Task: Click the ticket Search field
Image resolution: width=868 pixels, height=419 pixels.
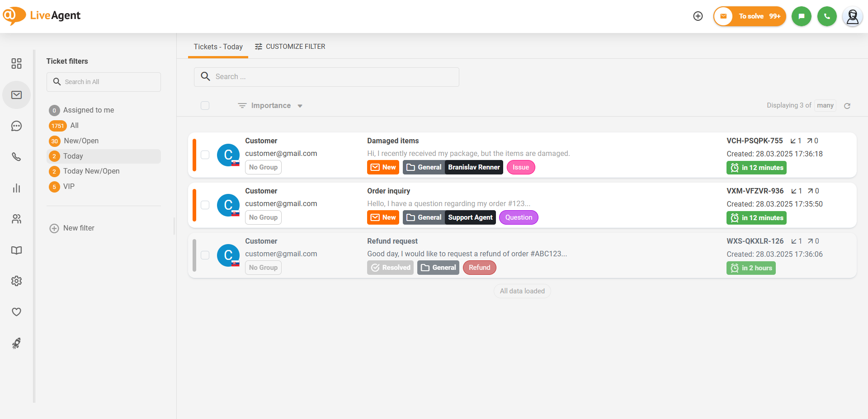Action: [x=326, y=77]
